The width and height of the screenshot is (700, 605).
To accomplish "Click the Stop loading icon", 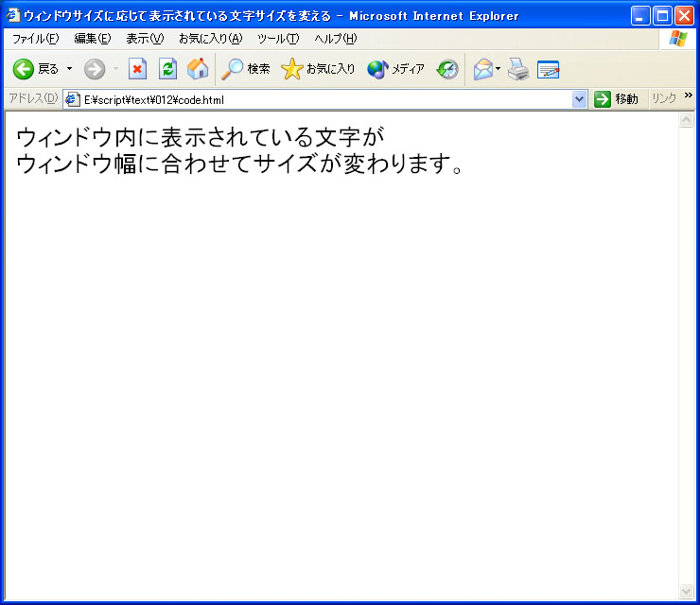I will [x=137, y=69].
